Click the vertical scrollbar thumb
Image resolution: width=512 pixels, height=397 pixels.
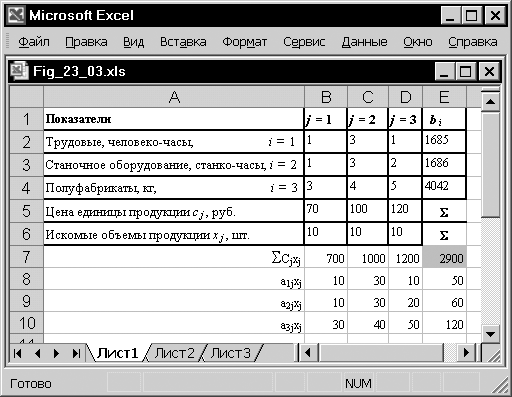click(x=490, y=165)
